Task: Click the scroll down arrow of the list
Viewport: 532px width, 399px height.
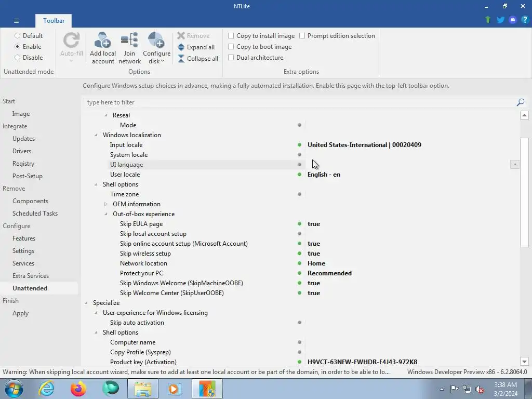Action: [524, 362]
